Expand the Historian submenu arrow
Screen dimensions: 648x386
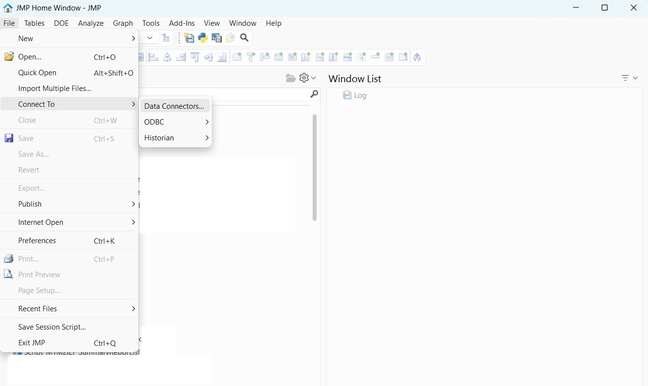coord(207,138)
